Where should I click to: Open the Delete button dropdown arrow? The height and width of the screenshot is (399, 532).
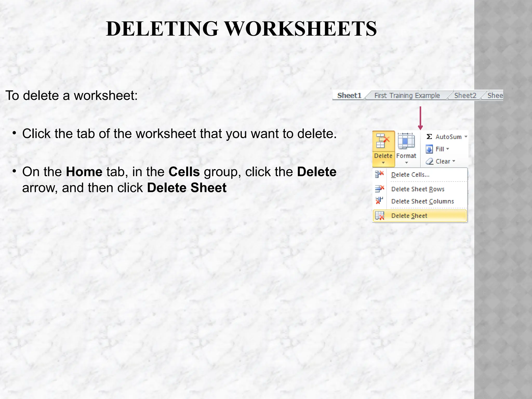click(x=383, y=163)
